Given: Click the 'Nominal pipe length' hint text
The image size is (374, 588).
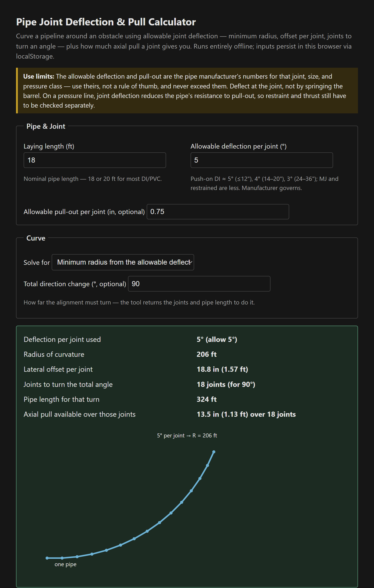Looking at the screenshot, I should pyautogui.click(x=93, y=179).
